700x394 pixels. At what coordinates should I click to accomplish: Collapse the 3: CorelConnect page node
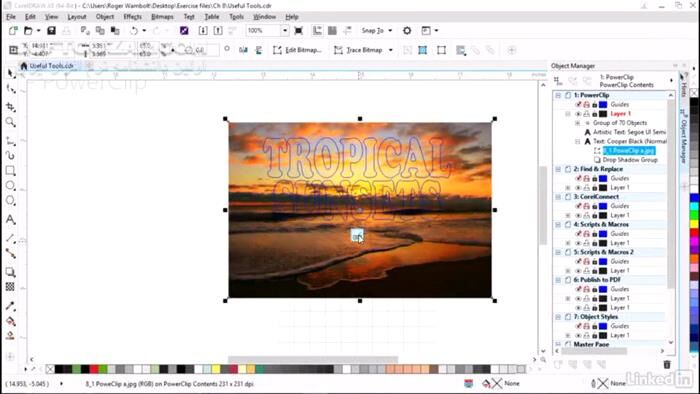click(558, 197)
